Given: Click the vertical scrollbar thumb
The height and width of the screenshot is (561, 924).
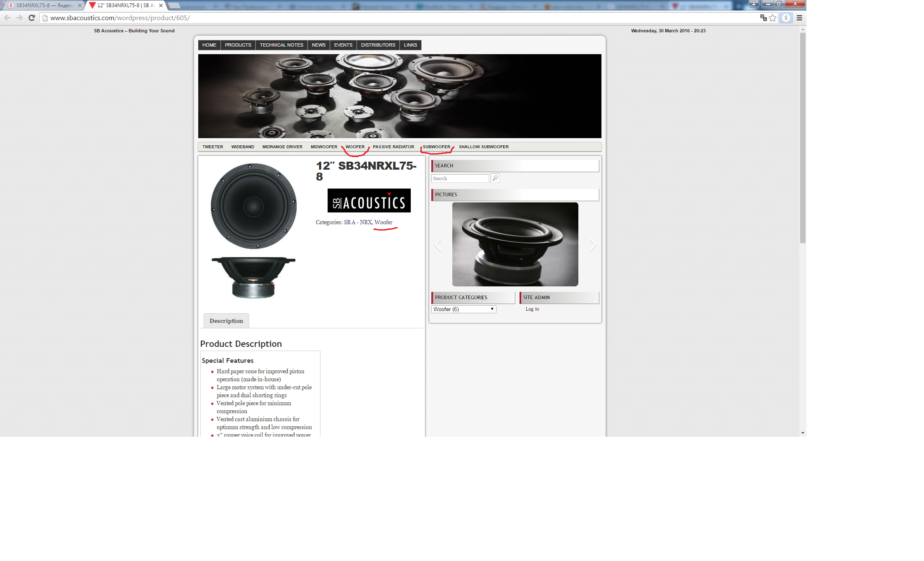Looking at the screenshot, I should [803, 138].
